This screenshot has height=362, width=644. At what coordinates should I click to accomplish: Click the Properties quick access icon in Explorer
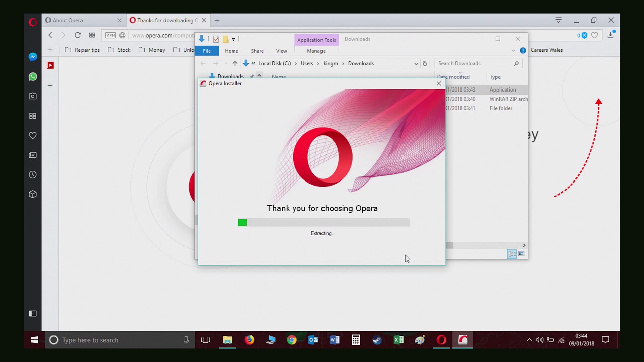216,39
